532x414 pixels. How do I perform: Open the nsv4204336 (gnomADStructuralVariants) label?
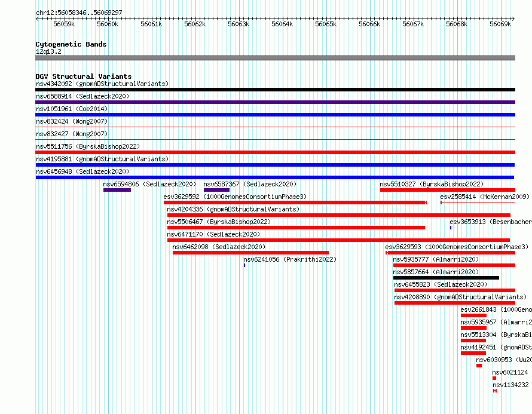(233, 209)
